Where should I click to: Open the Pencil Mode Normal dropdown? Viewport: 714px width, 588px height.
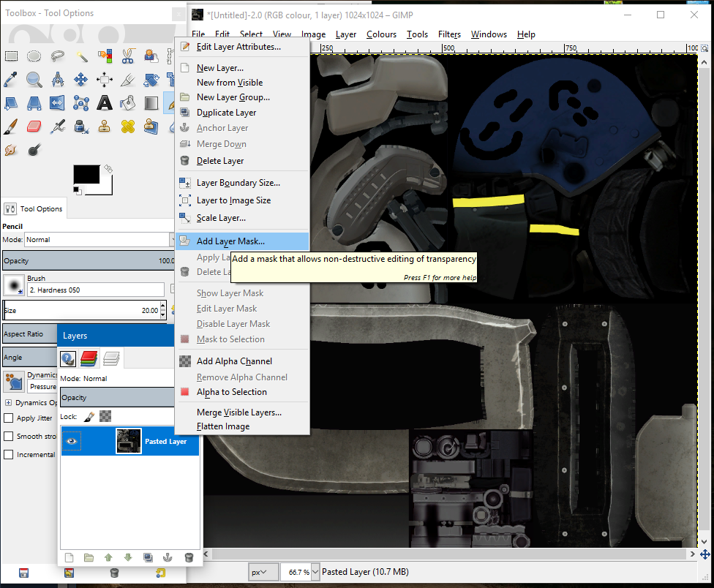tap(99, 239)
